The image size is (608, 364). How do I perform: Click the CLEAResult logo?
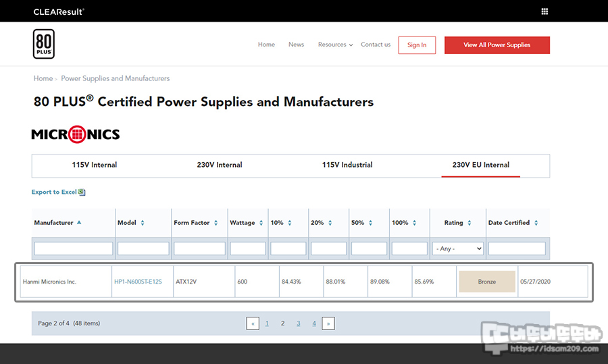(59, 11)
